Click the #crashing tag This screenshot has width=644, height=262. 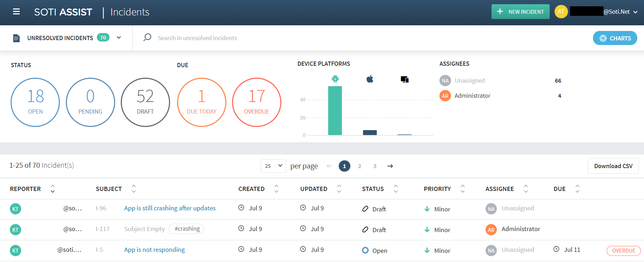click(x=187, y=229)
